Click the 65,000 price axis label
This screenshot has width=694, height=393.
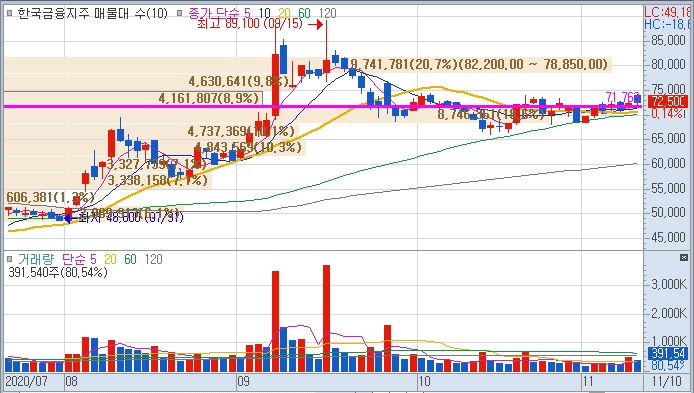click(x=668, y=139)
